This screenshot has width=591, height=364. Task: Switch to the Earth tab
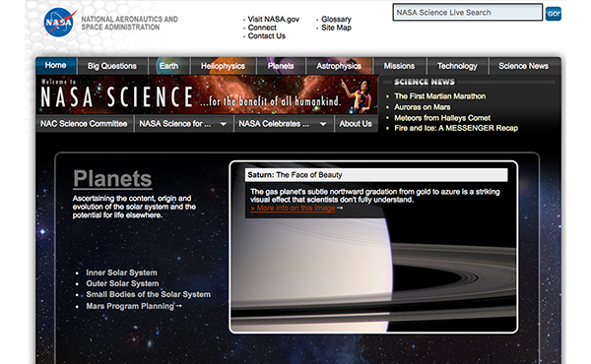(168, 66)
